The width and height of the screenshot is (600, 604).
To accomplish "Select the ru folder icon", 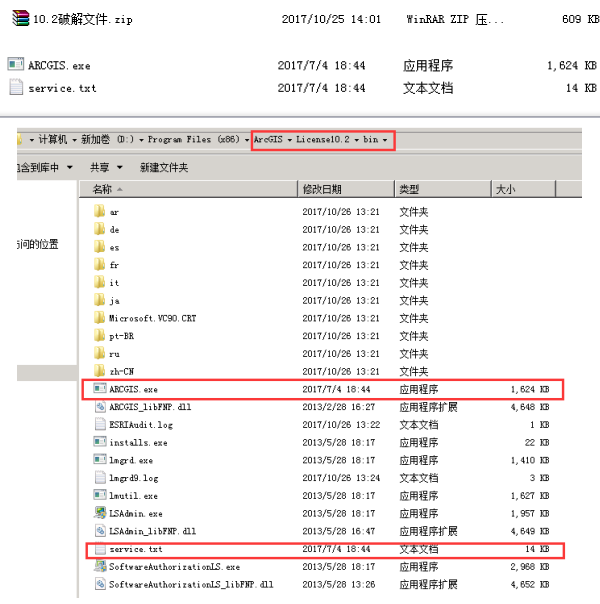I will [99, 353].
